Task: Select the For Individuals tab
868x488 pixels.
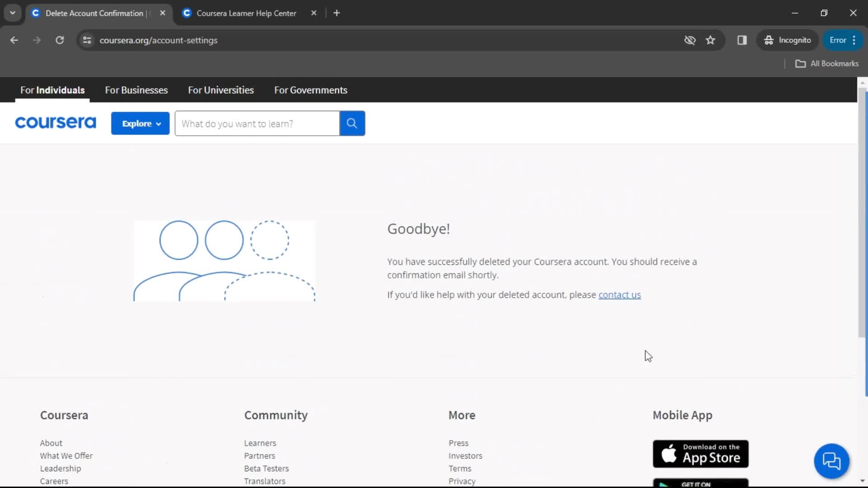Action: pyautogui.click(x=52, y=90)
